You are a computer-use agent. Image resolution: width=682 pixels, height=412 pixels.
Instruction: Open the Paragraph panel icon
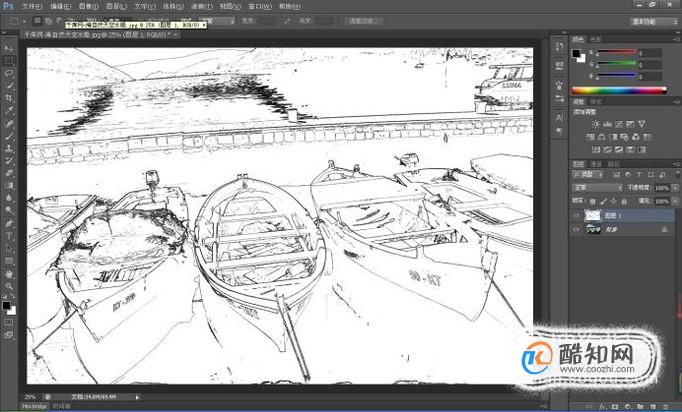(x=559, y=130)
